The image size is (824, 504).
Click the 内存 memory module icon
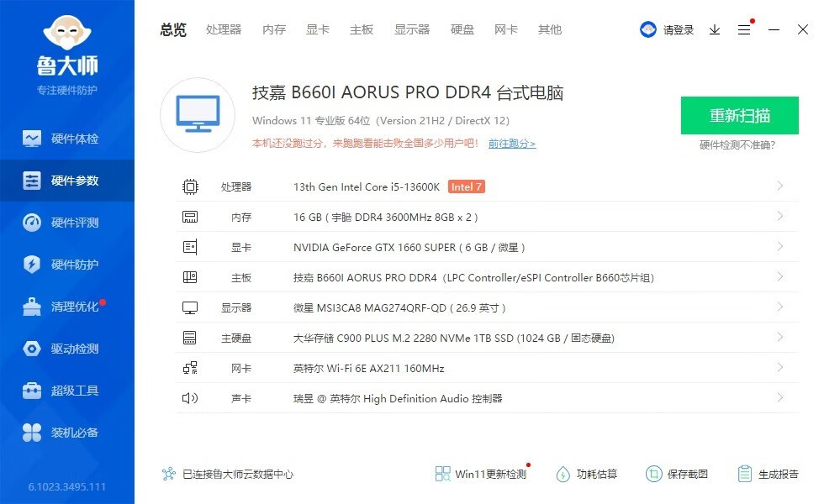pos(190,217)
